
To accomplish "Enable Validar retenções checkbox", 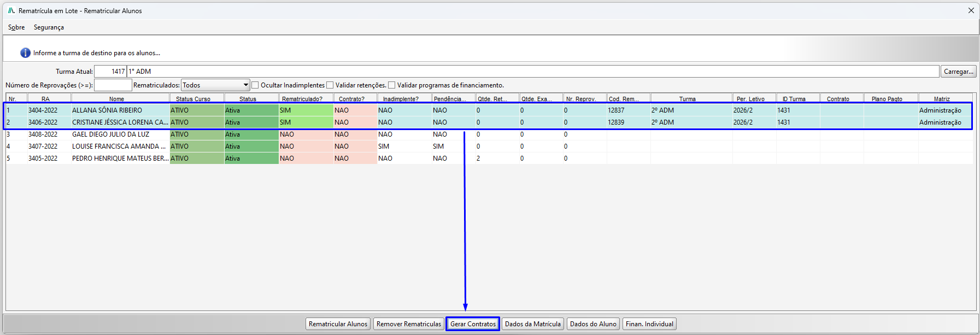I will click(x=330, y=85).
